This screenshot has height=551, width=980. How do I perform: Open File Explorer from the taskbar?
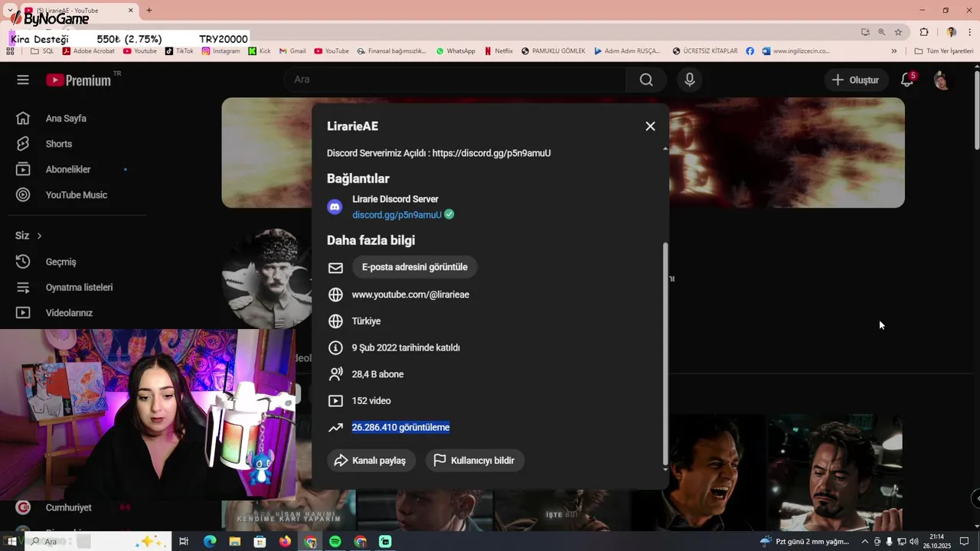coord(235,542)
